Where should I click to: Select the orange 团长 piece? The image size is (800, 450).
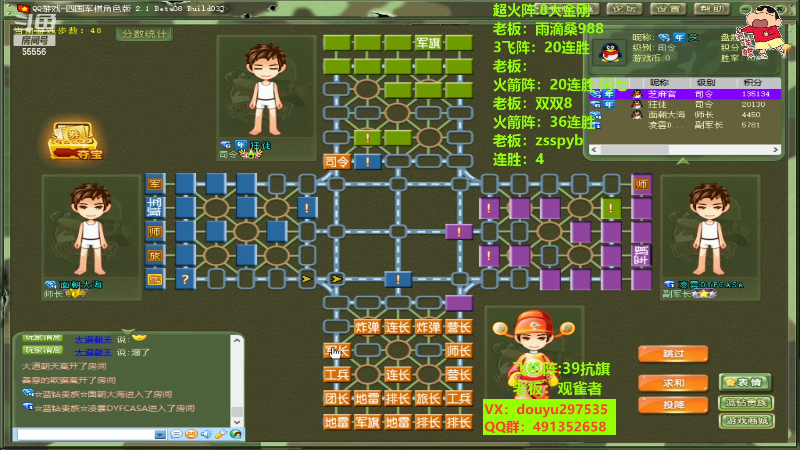[337, 398]
